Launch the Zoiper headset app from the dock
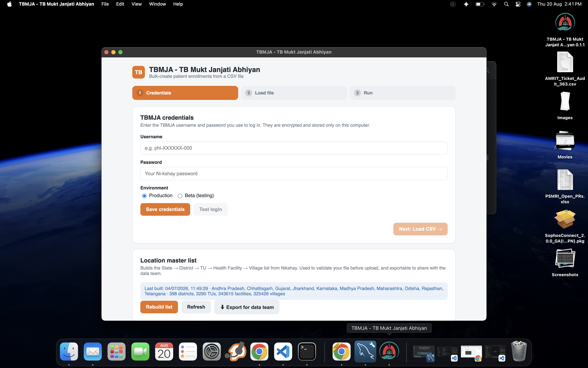 [236, 352]
